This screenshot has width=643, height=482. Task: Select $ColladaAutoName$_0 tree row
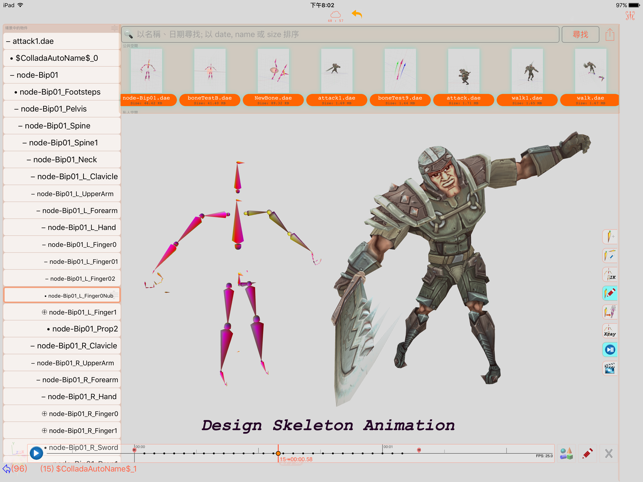(x=62, y=58)
